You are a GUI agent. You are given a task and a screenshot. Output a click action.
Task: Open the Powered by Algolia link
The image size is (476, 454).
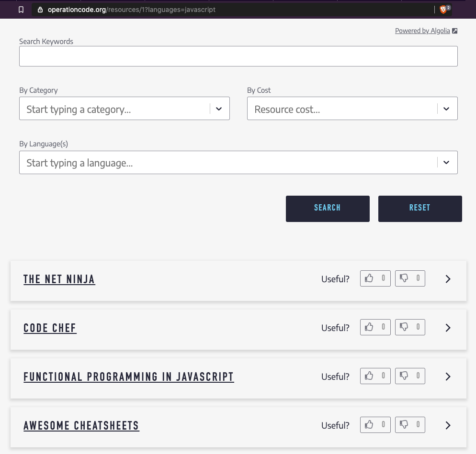422,30
